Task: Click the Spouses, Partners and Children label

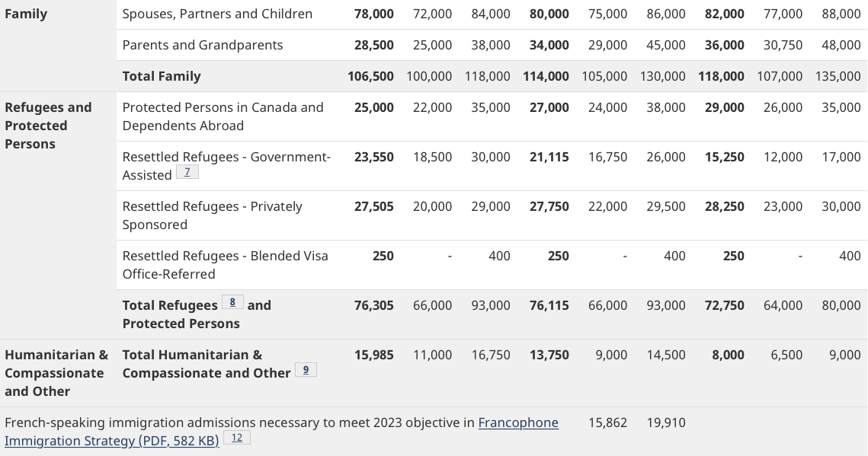Action: pyautogui.click(x=217, y=14)
